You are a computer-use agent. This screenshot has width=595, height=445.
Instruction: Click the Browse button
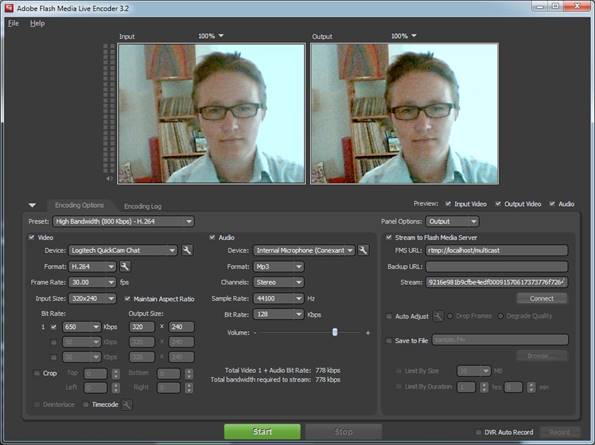541,356
